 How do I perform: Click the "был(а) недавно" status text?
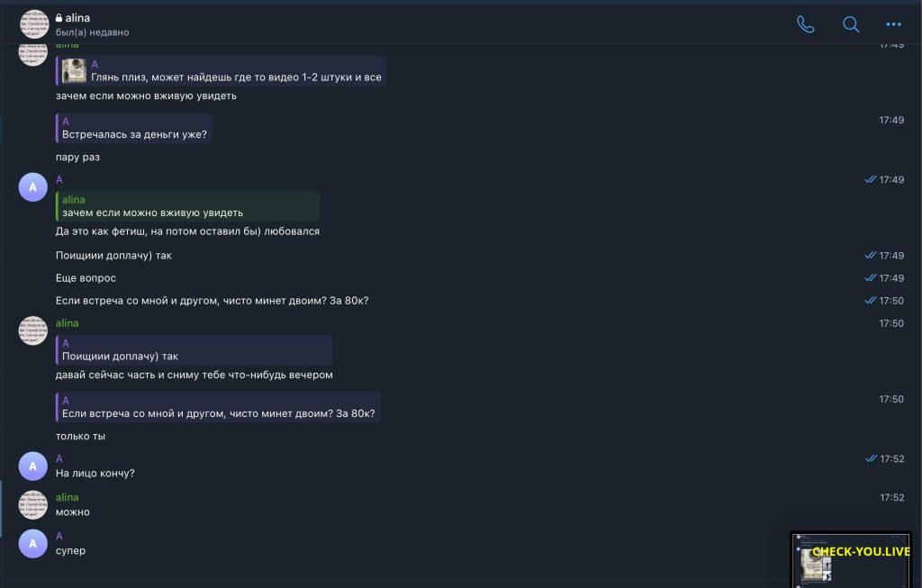[92, 32]
